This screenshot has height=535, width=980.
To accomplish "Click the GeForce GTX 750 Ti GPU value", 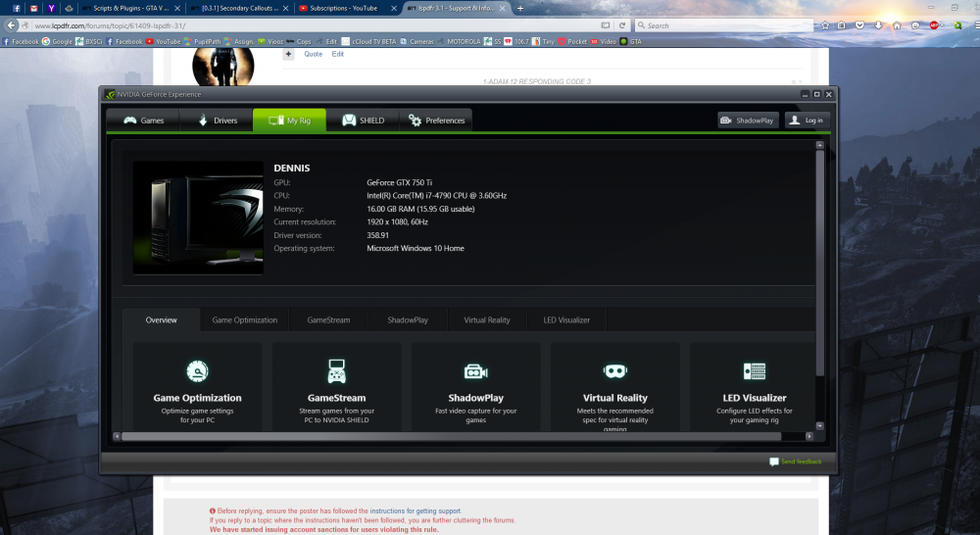I will pyautogui.click(x=400, y=182).
